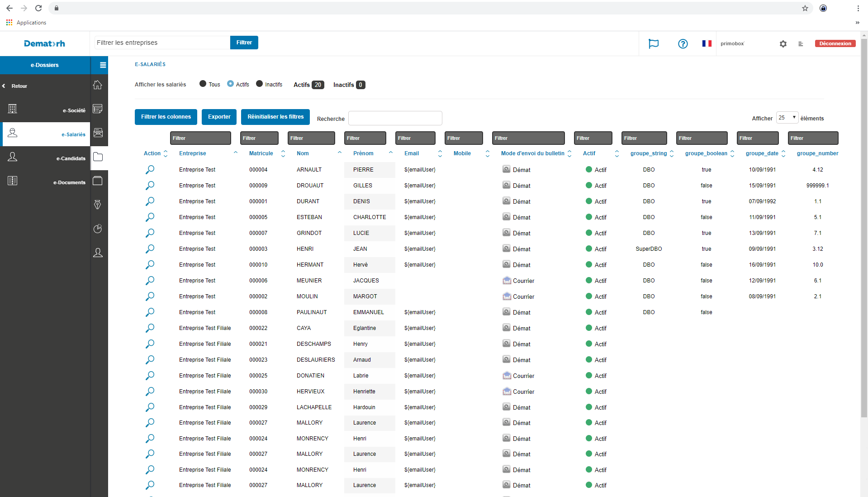Click the folder icon in sidebar strip

pos(98,157)
